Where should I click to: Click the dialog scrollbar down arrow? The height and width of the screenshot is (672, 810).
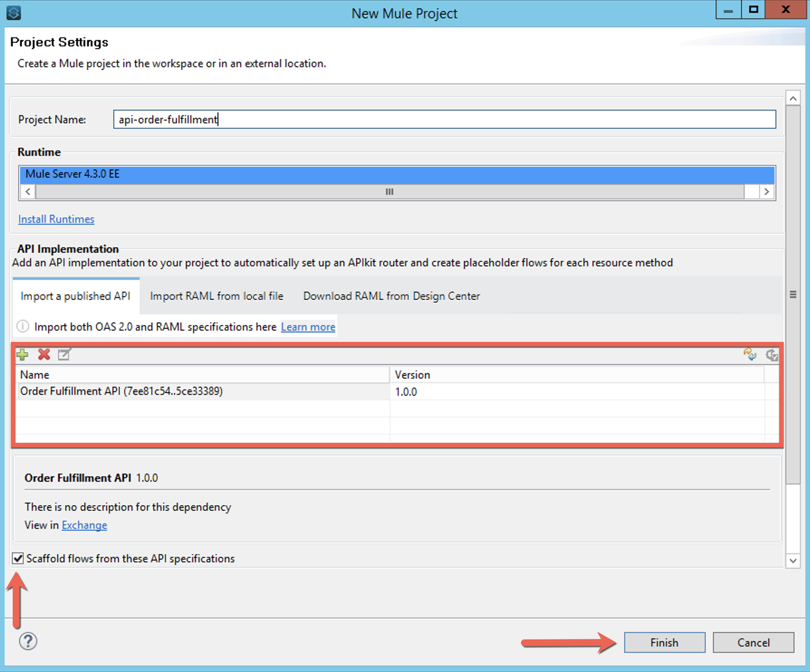[x=793, y=561]
